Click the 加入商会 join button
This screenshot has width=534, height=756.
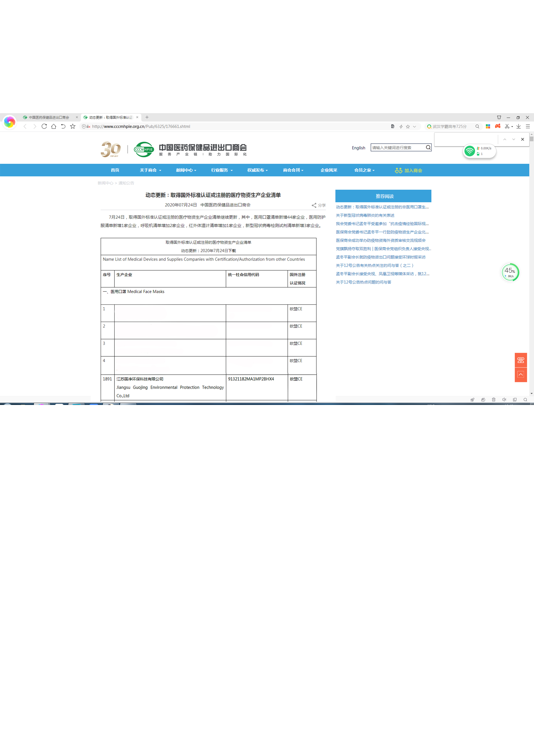(408, 170)
